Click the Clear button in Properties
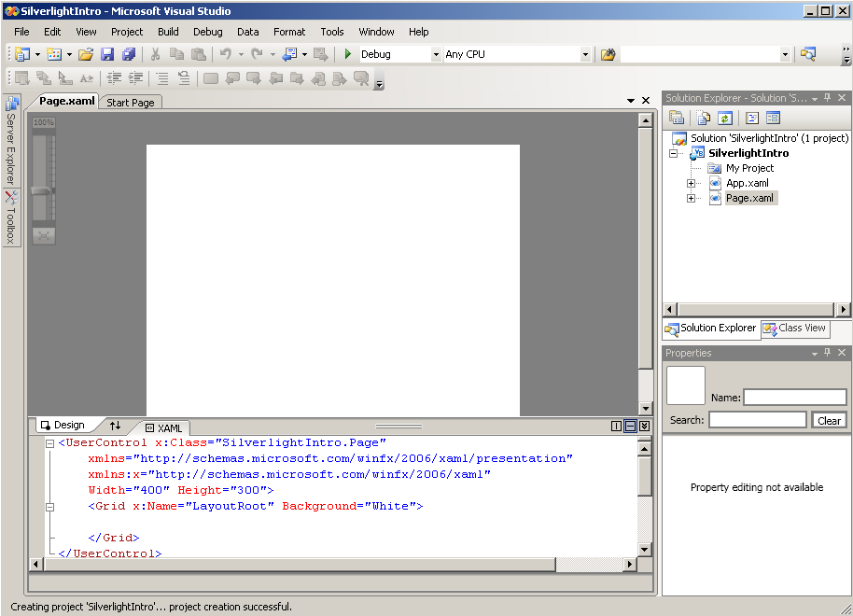The height and width of the screenshot is (616, 853). tap(829, 420)
